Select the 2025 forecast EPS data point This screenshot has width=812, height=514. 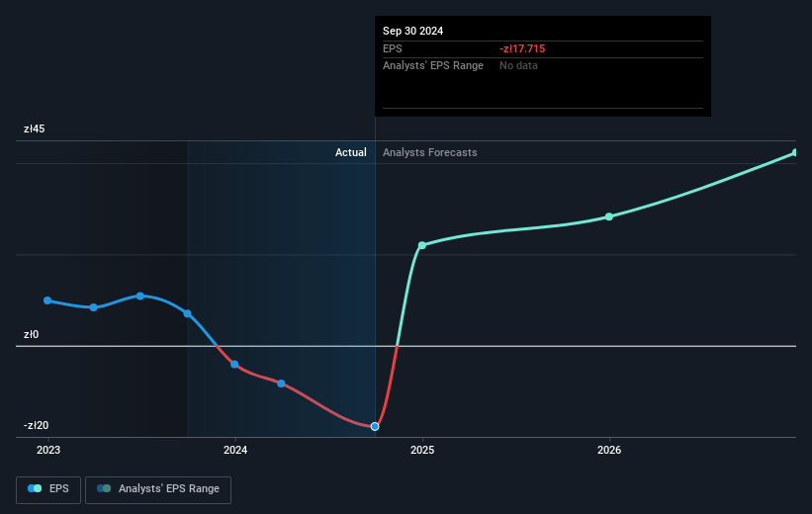tap(422, 245)
